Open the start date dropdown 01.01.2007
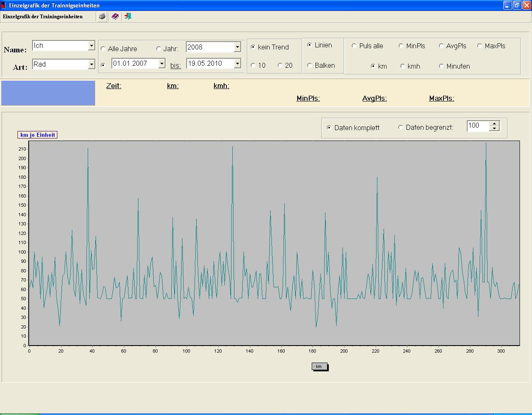This screenshot has width=532, height=415. point(162,64)
